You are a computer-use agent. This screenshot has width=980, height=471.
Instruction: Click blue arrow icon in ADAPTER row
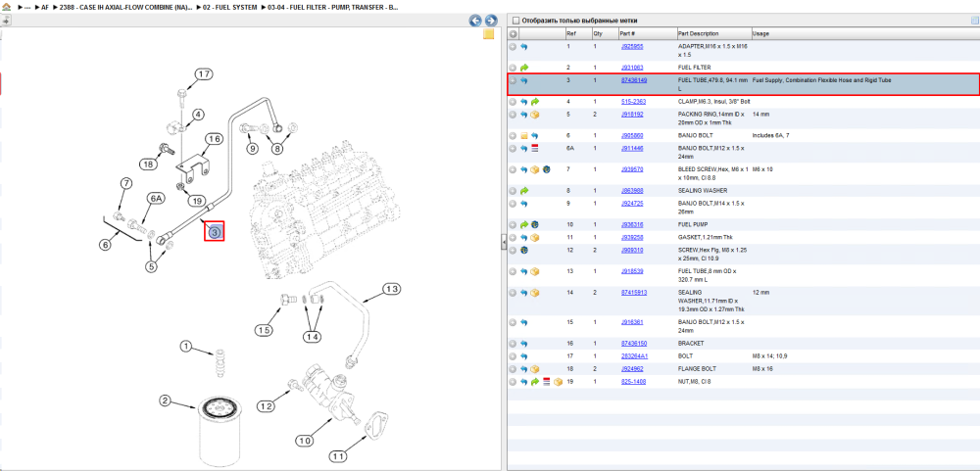click(523, 47)
